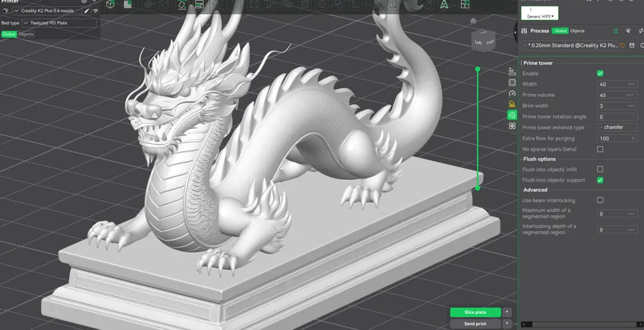
Task: Open the Assembly puzzle tool icon
Action: [465, 4]
